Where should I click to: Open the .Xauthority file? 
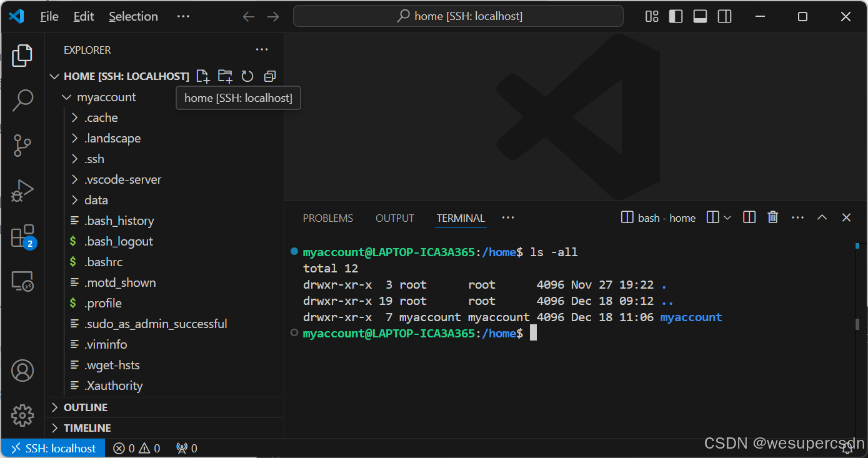click(x=114, y=386)
